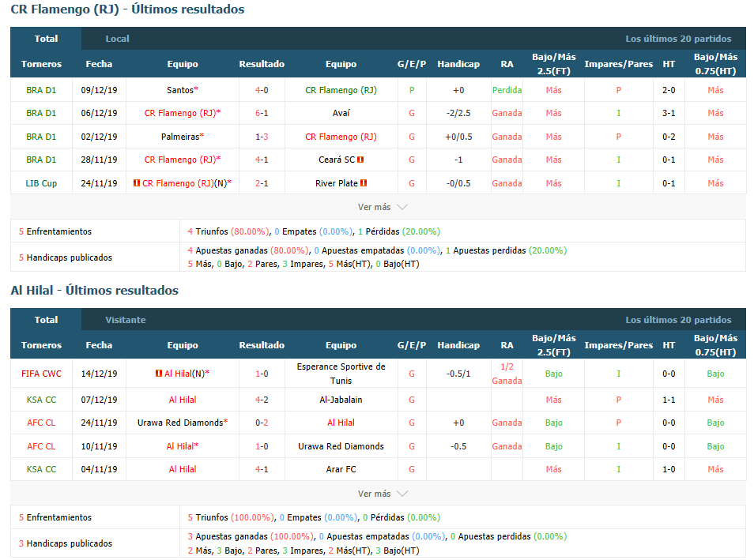Open the Esperance Sportive de Tunis link
The height and width of the screenshot is (560, 754).
pyautogui.click(x=341, y=374)
